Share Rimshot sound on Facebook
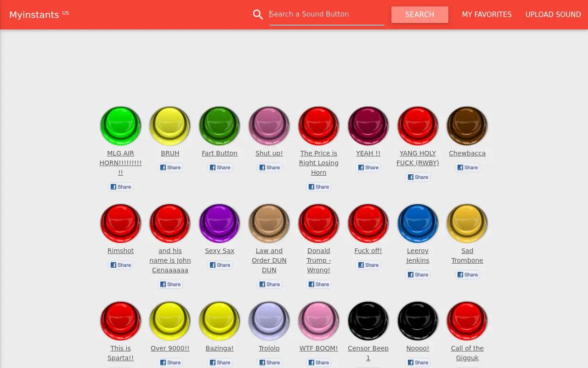 120,265
